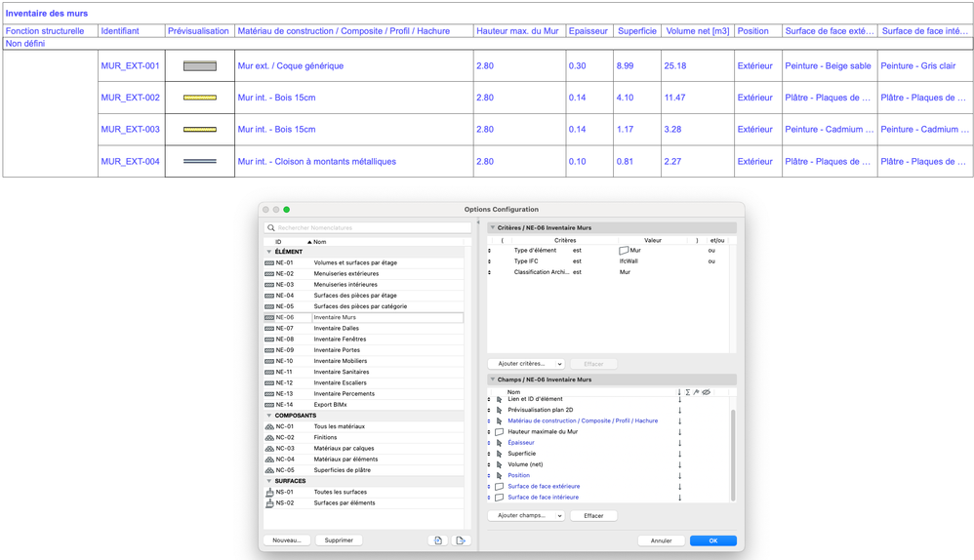The width and height of the screenshot is (974, 560).
Task: Open the Ajouter critères dropdown arrow
Action: [559, 364]
